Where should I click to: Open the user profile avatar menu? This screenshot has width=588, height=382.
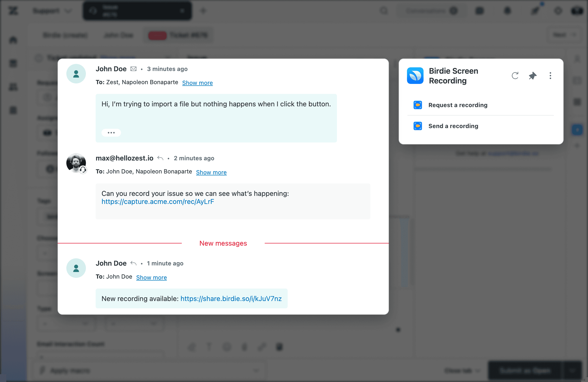(577, 11)
